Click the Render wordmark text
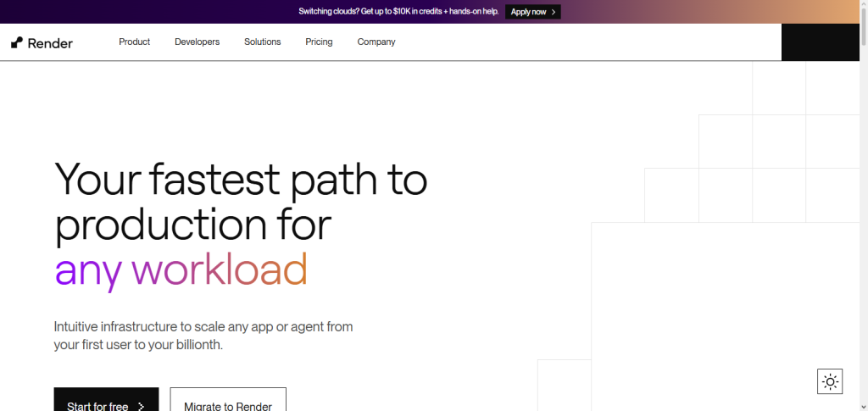Screen dimensions: 868x411 50,43
